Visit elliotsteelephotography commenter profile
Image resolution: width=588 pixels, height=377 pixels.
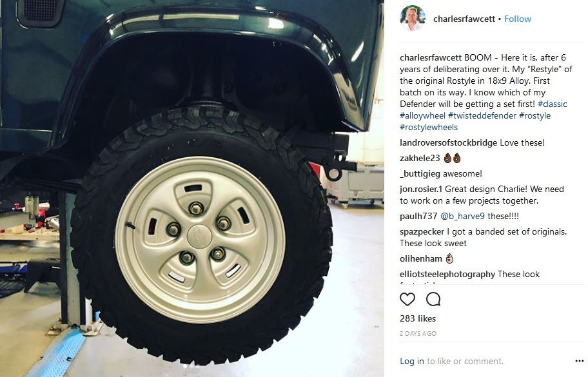pyautogui.click(x=447, y=274)
